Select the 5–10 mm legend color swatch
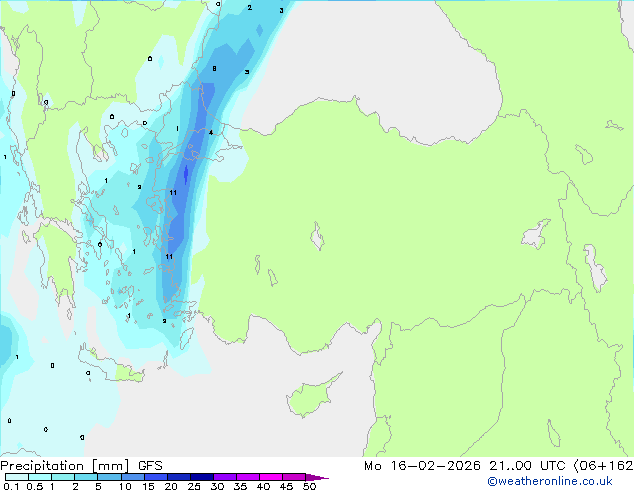 click(x=109, y=477)
